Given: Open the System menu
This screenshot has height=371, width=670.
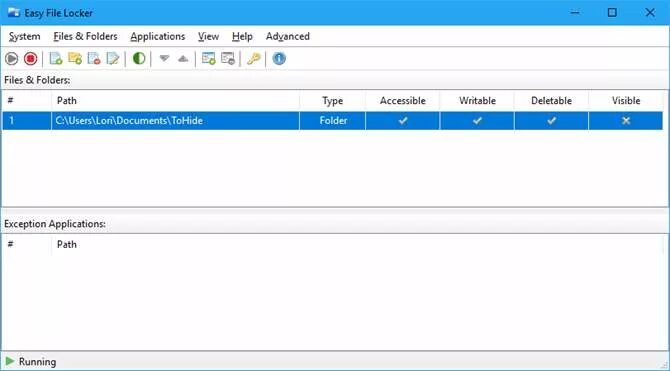Looking at the screenshot, I should pyautogui.click(x=24, y=37).
